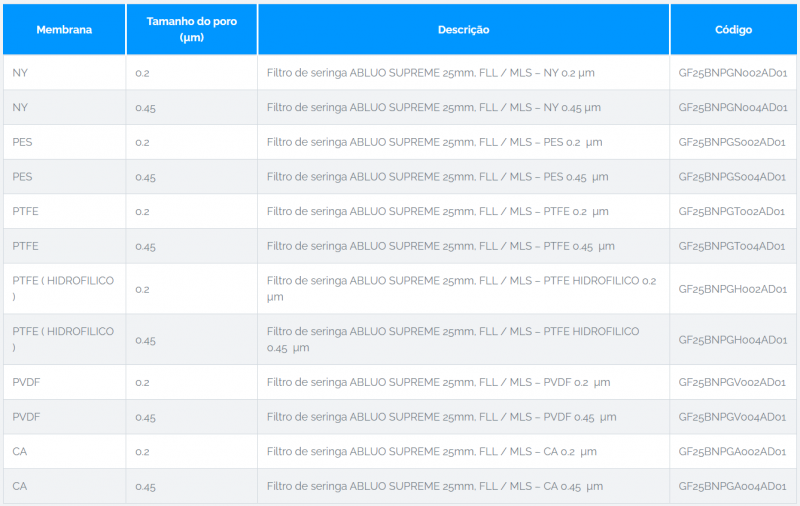Click description ending in CA 0.45 µm
Screen dimensions: 800x506
pos(435,487)
